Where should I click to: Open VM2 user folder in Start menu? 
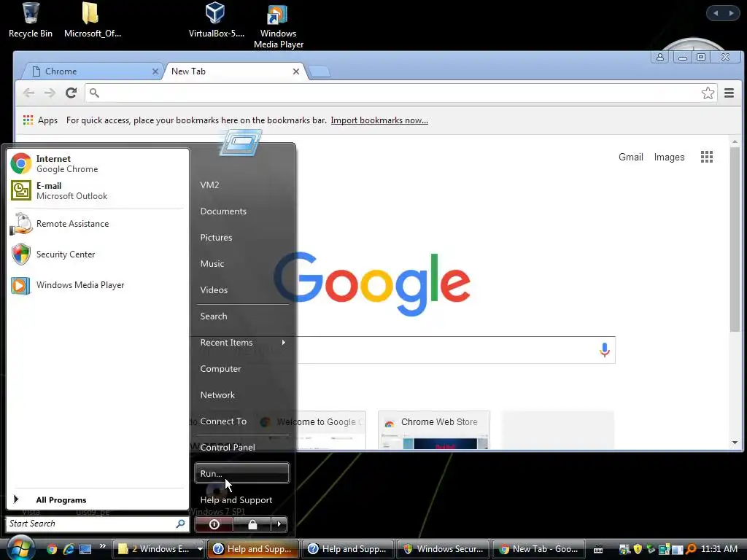(x=242, y=184)
